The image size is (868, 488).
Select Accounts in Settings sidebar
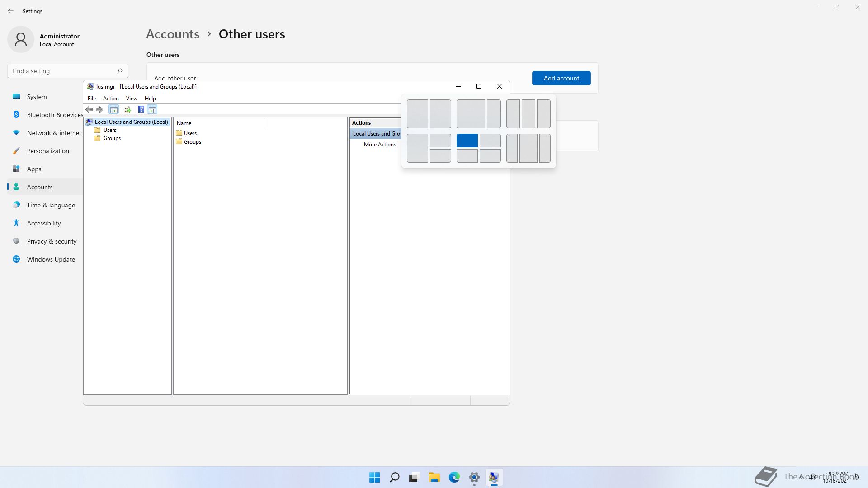point(45,187)
